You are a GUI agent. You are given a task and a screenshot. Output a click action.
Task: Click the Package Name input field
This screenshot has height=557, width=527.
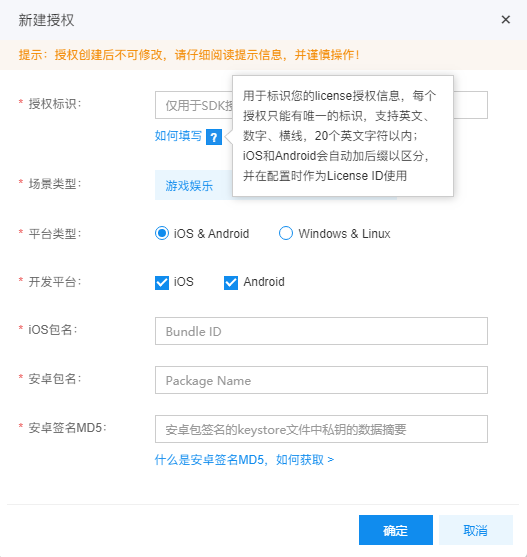tap(321, 380)
